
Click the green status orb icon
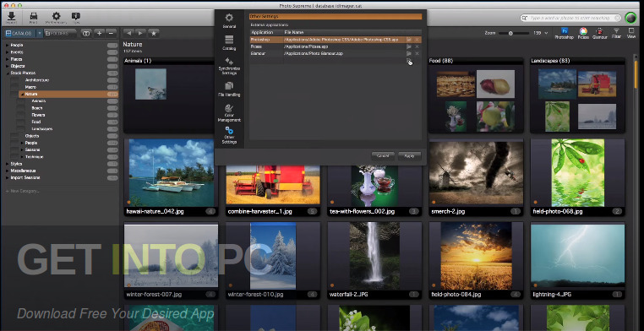[x=630, y=18]
